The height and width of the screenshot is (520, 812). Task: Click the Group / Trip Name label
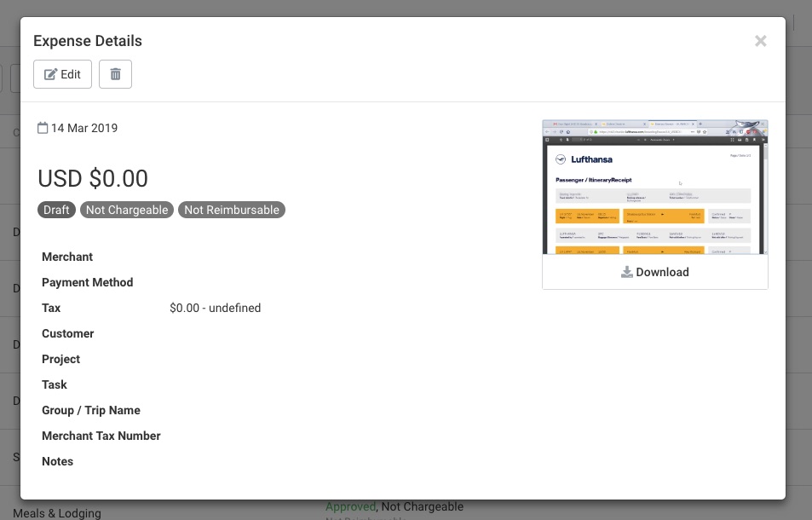coord(91,410)
